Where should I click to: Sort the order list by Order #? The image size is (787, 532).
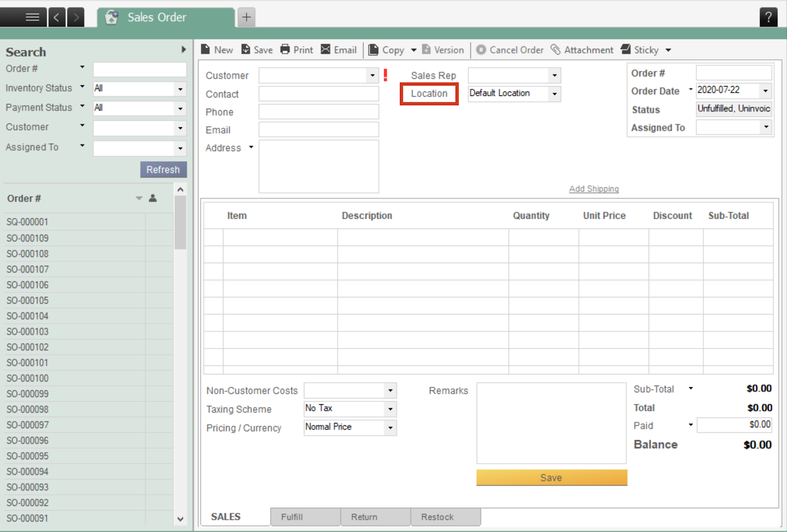click(24, 199)
